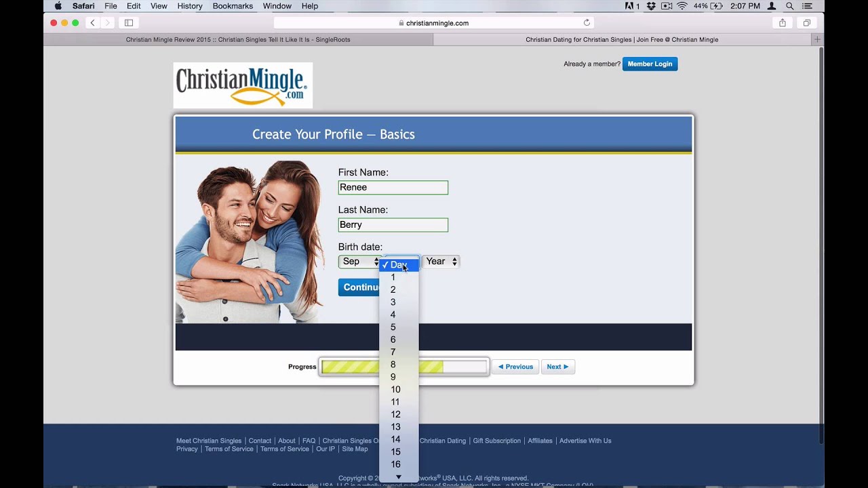Image resolution: width=868 pixels, height=488 pixels.
Task: Toggle the Safari sidebar icon
Action: click(129, 23)
